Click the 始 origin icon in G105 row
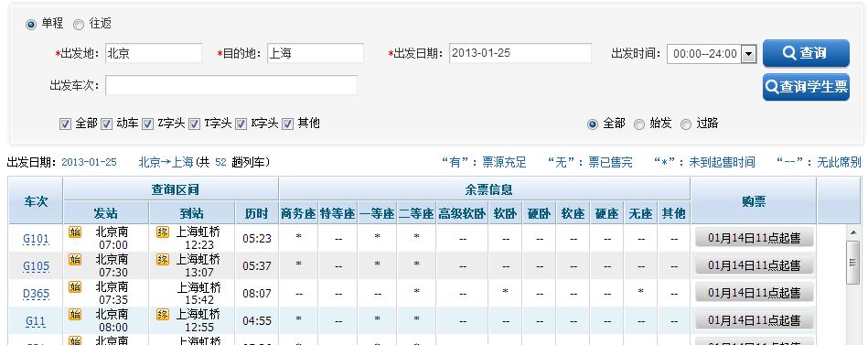 click(75, 259)
